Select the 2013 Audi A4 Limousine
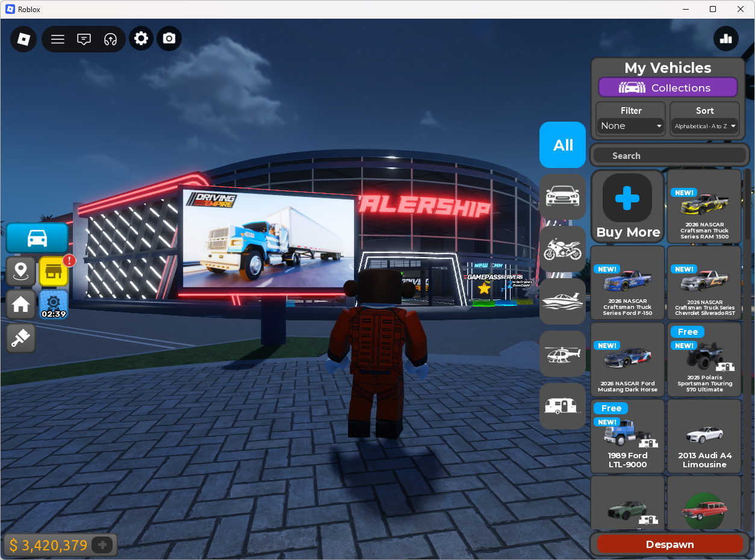This screenshot has width=755, height=560. click(x=704, y=436)
